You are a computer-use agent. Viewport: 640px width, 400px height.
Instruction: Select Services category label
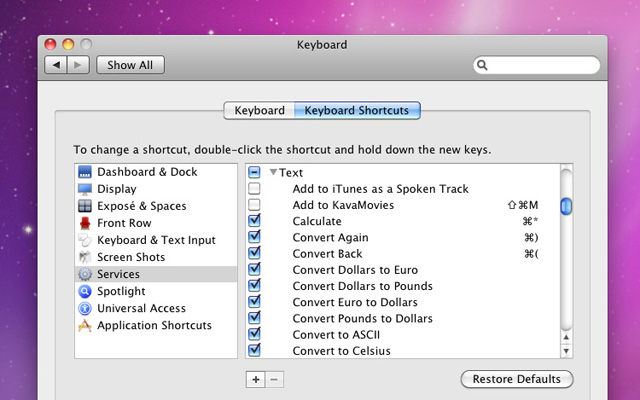tap(118, 274)
